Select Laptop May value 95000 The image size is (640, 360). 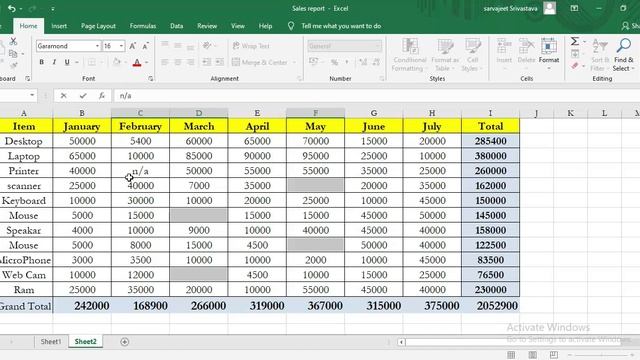[316, 156]
